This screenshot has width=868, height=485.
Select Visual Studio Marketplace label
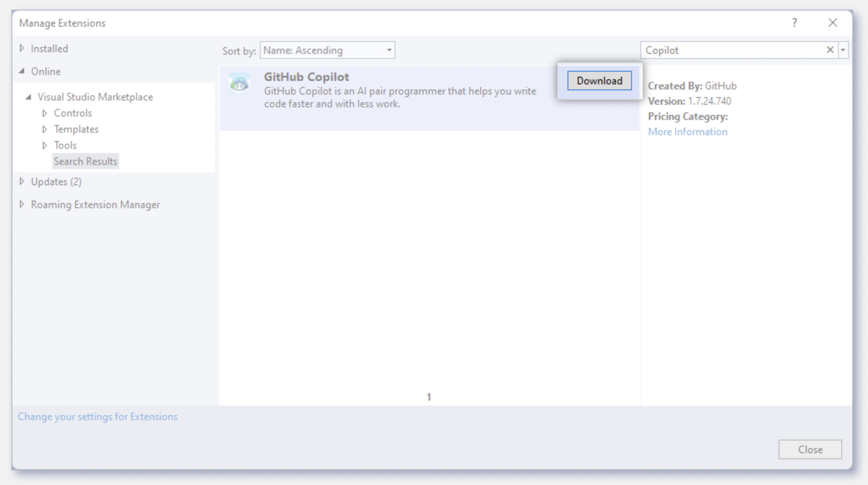[x=95, y=97]
